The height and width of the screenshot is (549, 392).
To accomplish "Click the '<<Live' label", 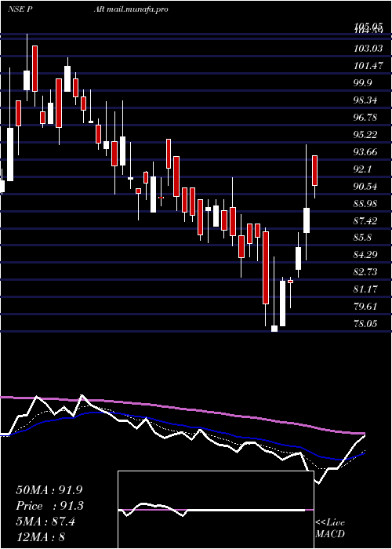I will pyautogui.click(x=330, y=523).
